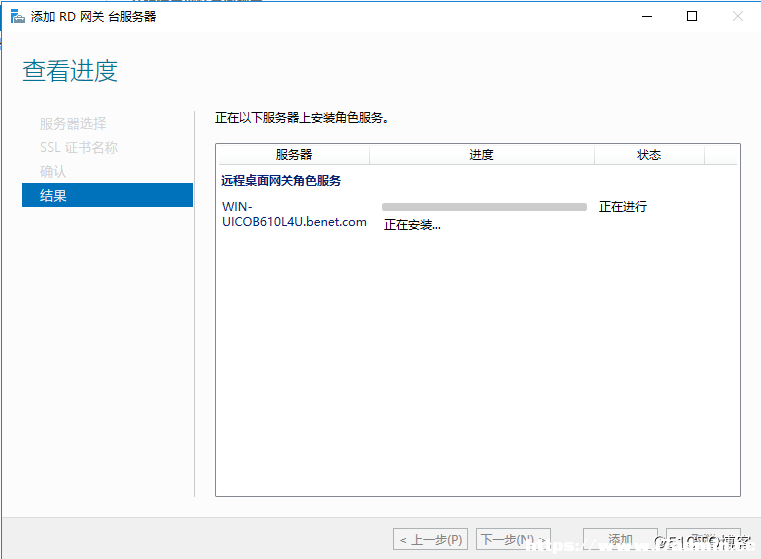Viewport: 761px width, 559px height.
Task: Click the 进度 column header
Action: click(481, 155)
